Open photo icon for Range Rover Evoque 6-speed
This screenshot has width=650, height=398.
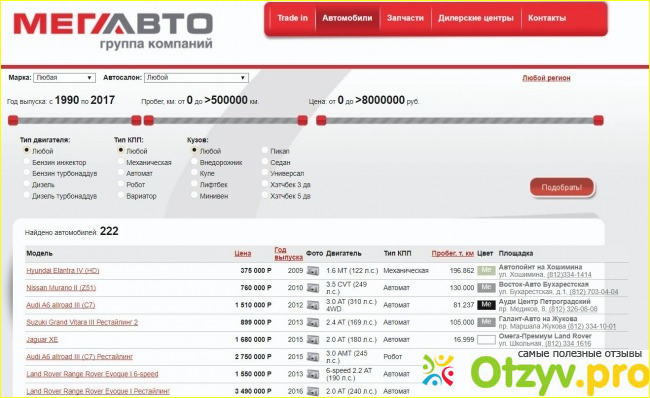pos(313,374)
